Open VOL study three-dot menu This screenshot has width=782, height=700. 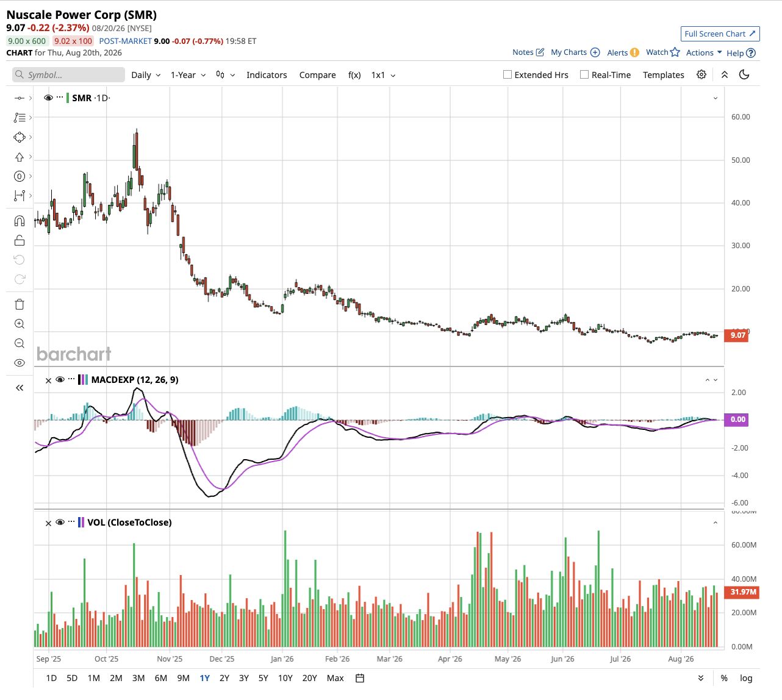(x=71, y=522)
